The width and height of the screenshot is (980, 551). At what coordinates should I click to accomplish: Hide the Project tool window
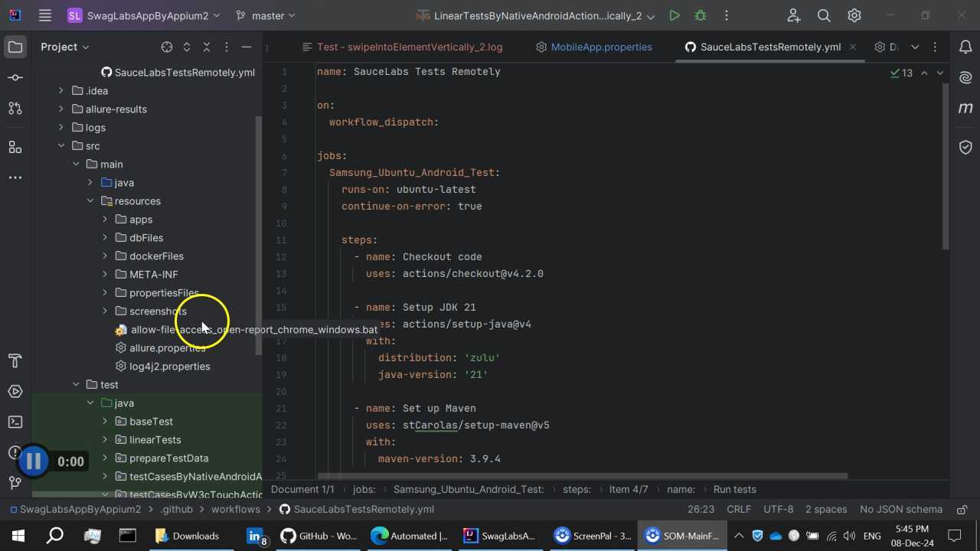pyautogui.click(x=246, y=47)
